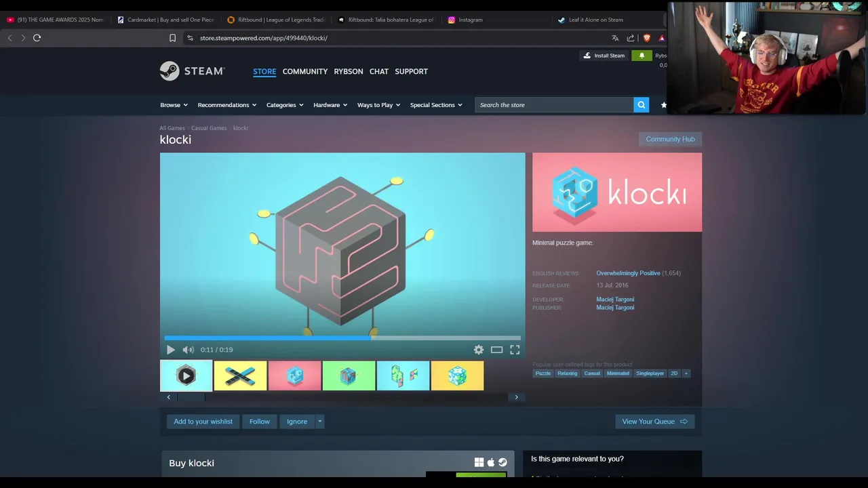Open the arrow dropdown beside the Ignore button

point(320,422)
